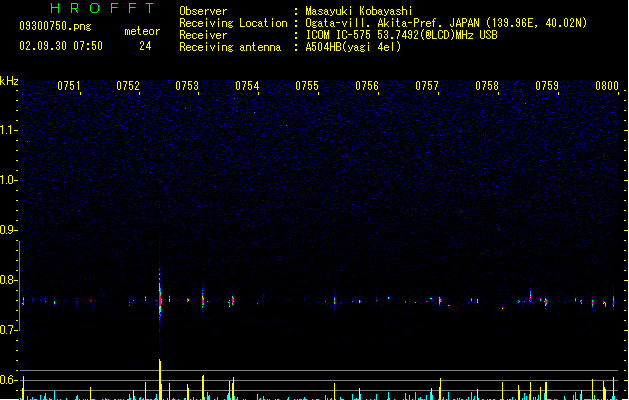Click the HROFFT title text
This screenshot has height=400, width=629.
click(102, 8)
